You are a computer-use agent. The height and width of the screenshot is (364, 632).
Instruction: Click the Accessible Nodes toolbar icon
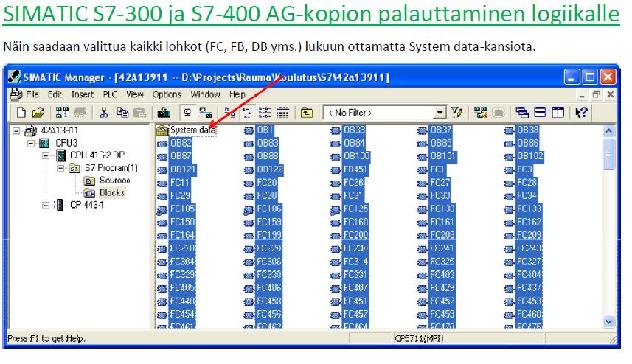point(62,113)
